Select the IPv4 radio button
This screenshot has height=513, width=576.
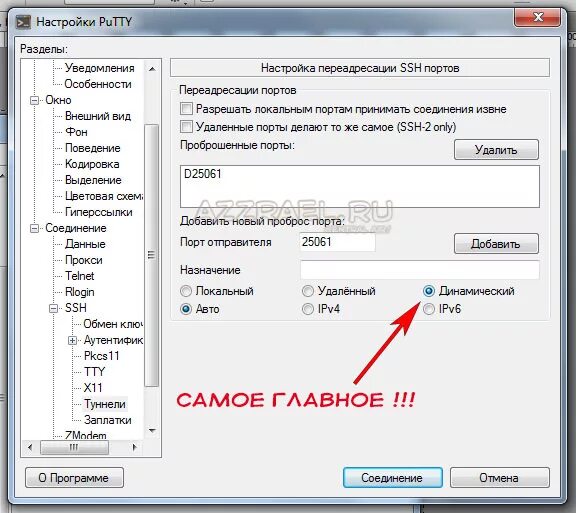pyautogui.click(x=307, y=309)
